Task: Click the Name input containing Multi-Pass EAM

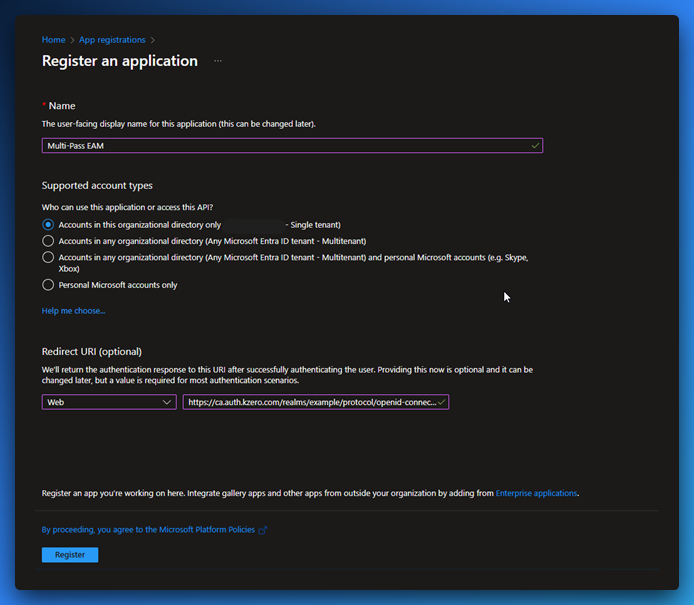Action: click(x=292, y=146)
